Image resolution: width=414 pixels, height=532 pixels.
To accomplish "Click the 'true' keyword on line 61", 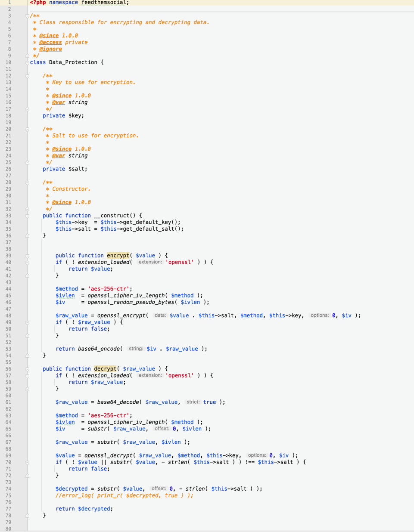I will (x=210, y=402).
